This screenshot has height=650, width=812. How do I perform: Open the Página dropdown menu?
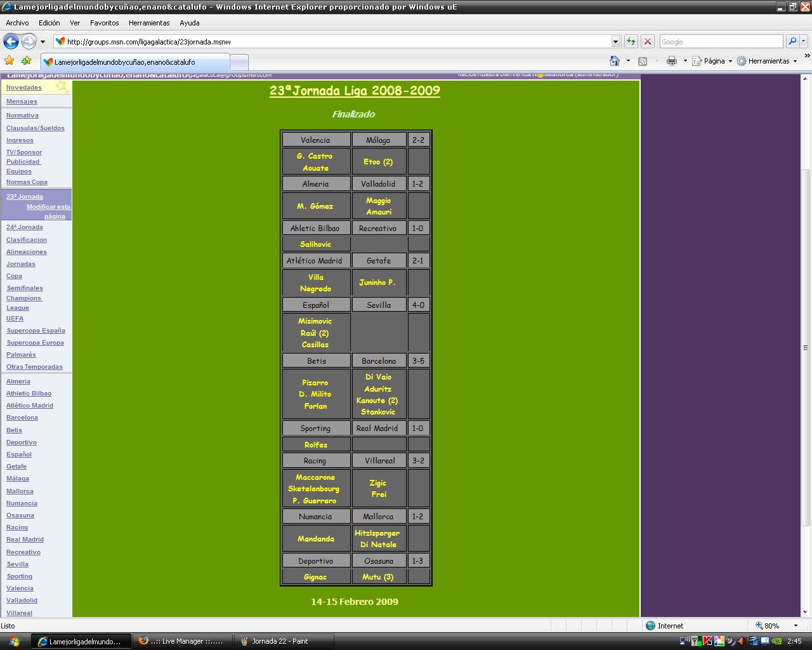pyautogui.click(x=712, y=61)
